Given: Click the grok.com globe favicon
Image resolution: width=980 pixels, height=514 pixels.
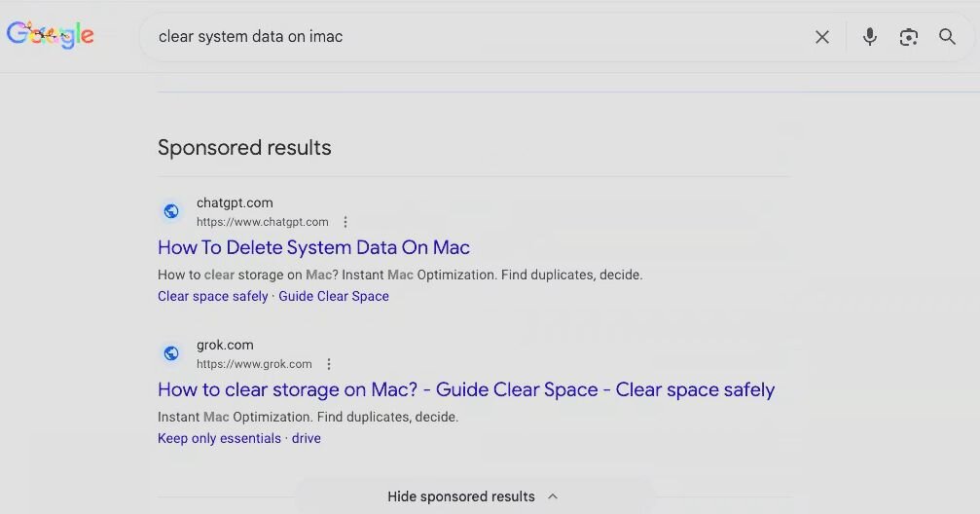Looking at the screenshot, I should pos(171,353).
